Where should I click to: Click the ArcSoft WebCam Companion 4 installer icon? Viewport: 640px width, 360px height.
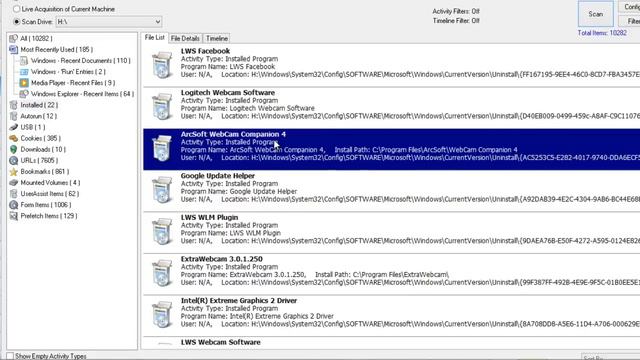tap(162, 148)
